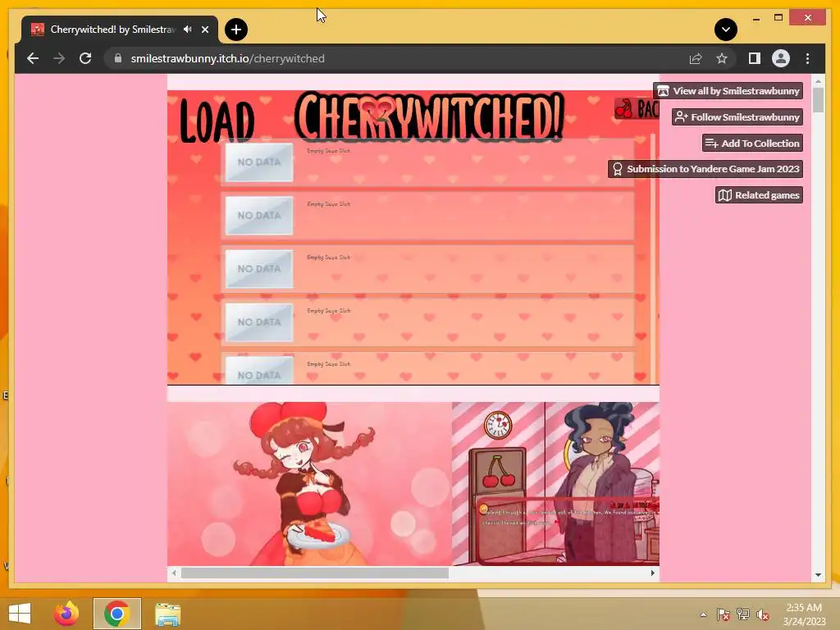This screenshot has height=630, width=840.
Task: Open a new tab with plus button
Action: [x=235, y=30]
